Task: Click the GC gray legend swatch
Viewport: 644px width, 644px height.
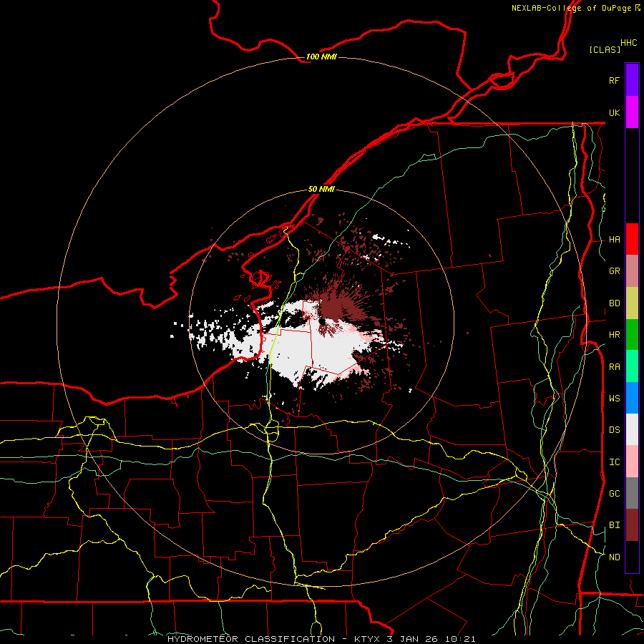Action: pyautogui.click(x=632, y=493)
